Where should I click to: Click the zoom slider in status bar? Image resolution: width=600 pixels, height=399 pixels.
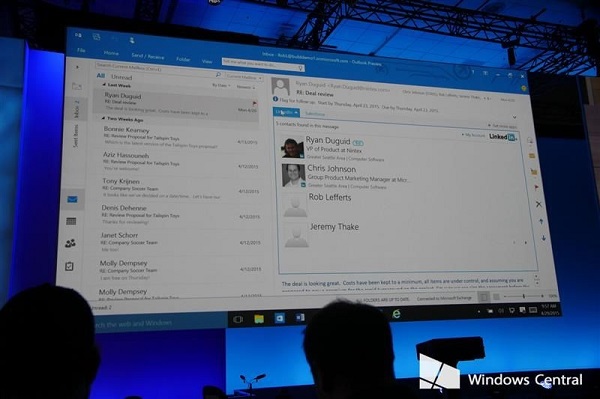(x=524, y=296)
